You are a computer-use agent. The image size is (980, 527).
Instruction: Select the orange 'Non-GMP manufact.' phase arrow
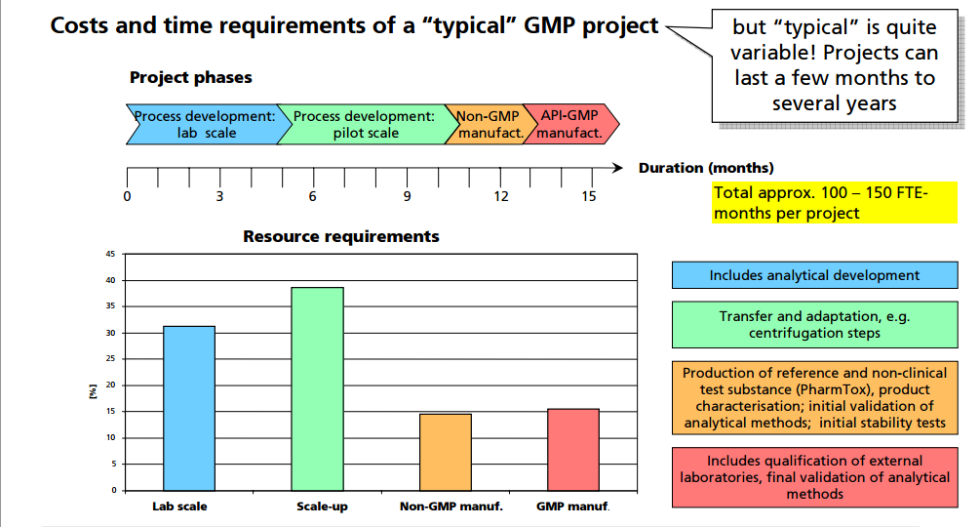(490, 124)
